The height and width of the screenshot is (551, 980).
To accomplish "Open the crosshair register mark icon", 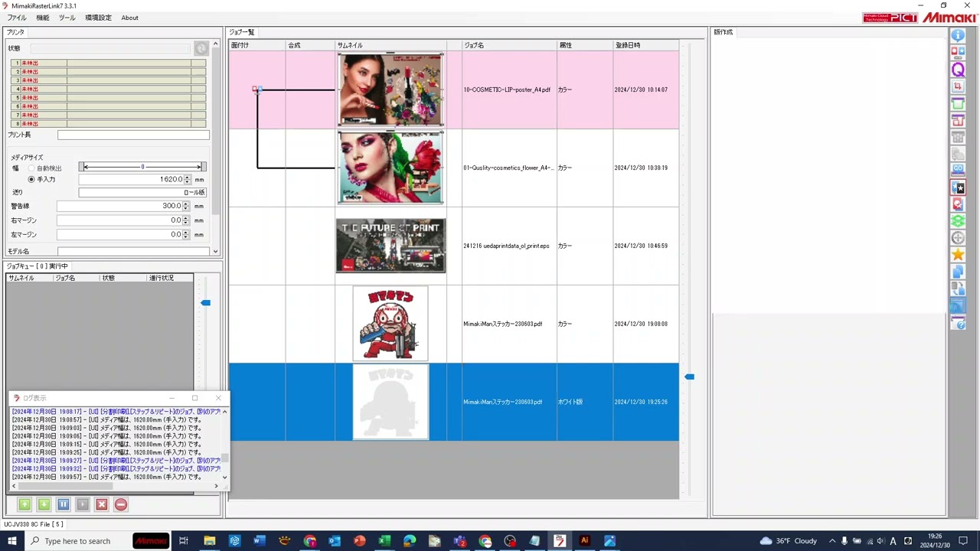I will [x=958, y=238].
